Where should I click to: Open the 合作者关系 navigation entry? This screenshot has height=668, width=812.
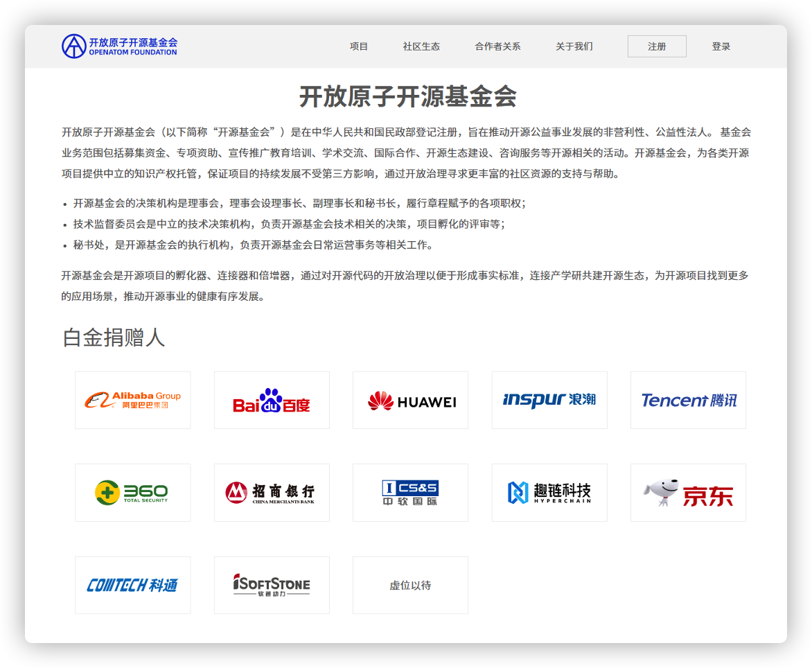[497, 46]
